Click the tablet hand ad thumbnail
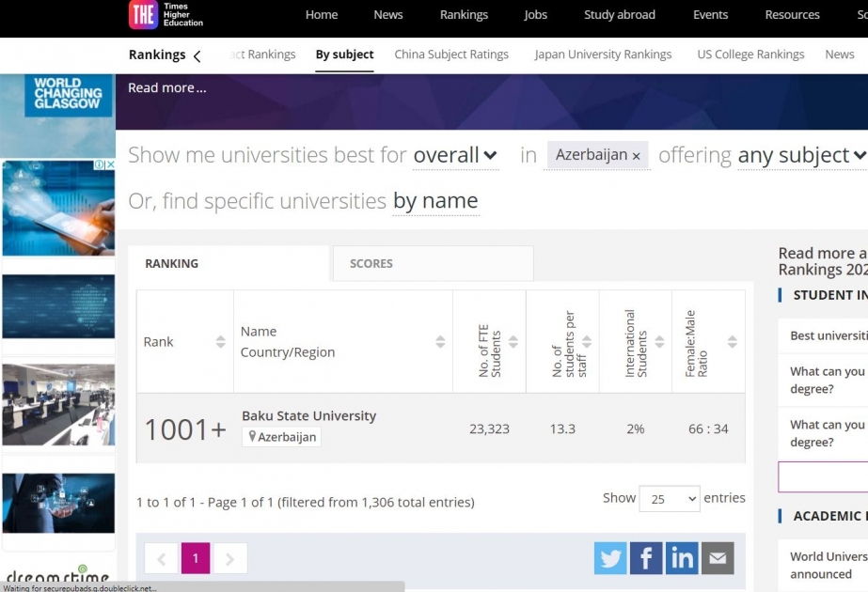Image resolution: width=868 pixels, height=592 pixels. pyautogui.click(x=58, y=208)
